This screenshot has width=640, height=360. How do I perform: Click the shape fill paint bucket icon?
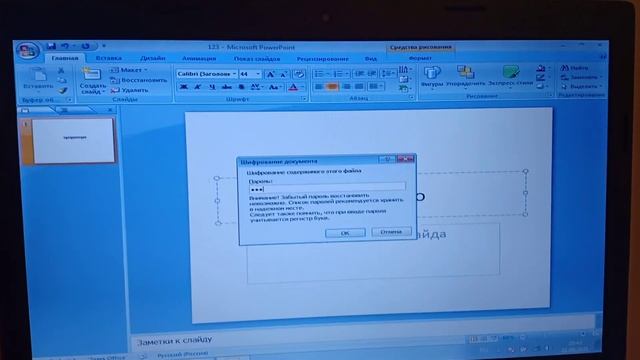click(x=541, y=68)
